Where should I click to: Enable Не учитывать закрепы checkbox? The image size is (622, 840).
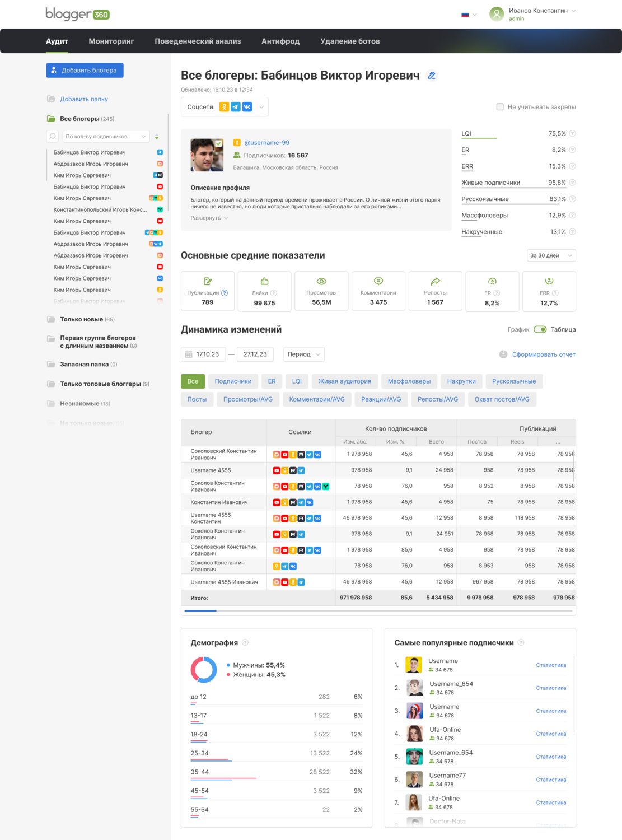(x=500, y=107)
